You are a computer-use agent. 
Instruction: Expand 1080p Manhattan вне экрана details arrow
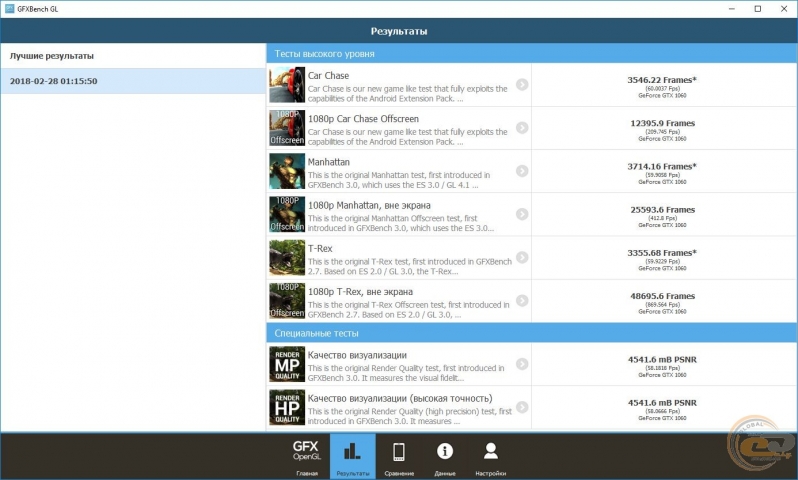coord(522,214)
